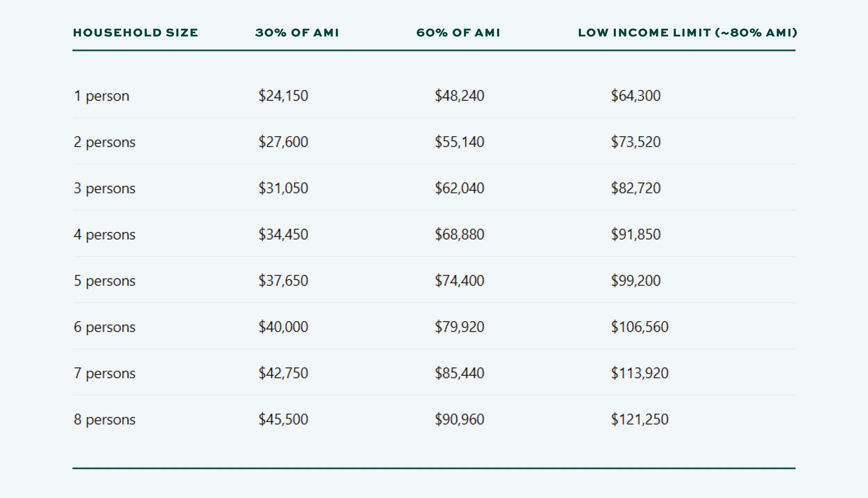
Task: Click the $24,150 value cell
Action: tap(283, 96)
